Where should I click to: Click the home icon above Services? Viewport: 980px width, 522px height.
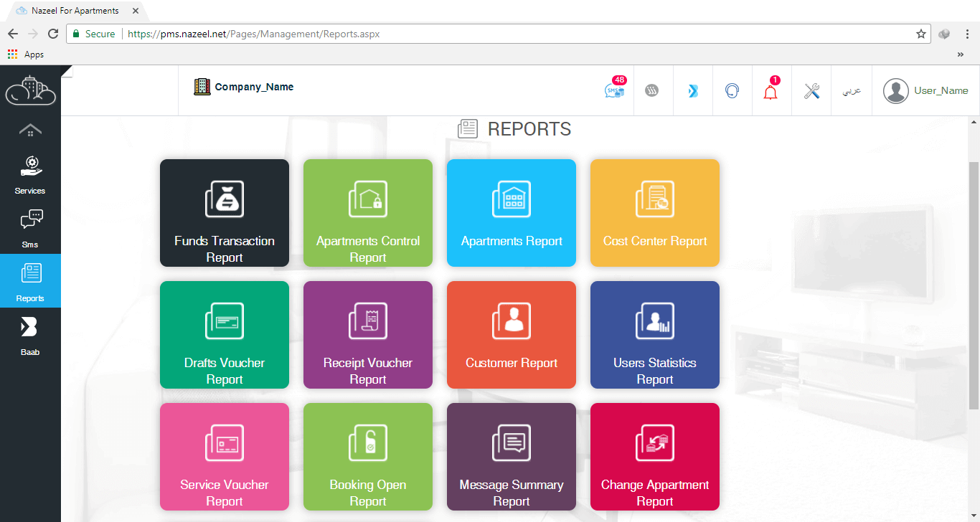[x=29, y=129]
